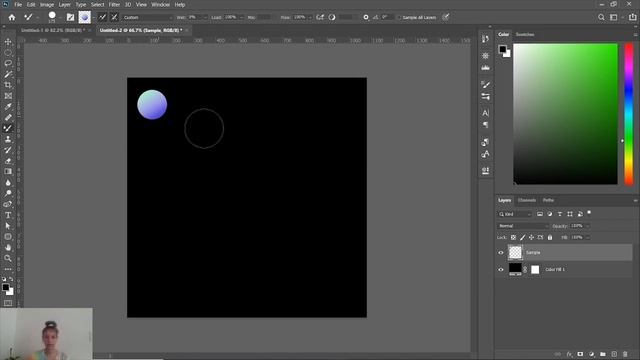Screen dimensions: 640x360
Task: Select the Hand tool
Action: click(x=8, y=247)
